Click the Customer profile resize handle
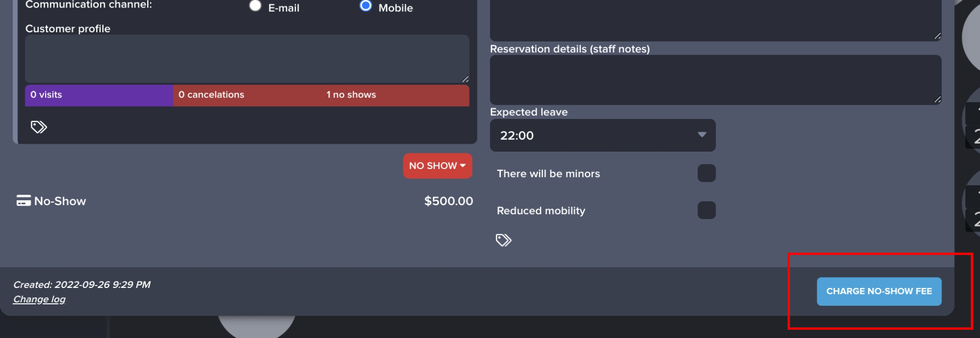This screenshot has height=338, width=980. pyautogui.click(x=465, y=79)
